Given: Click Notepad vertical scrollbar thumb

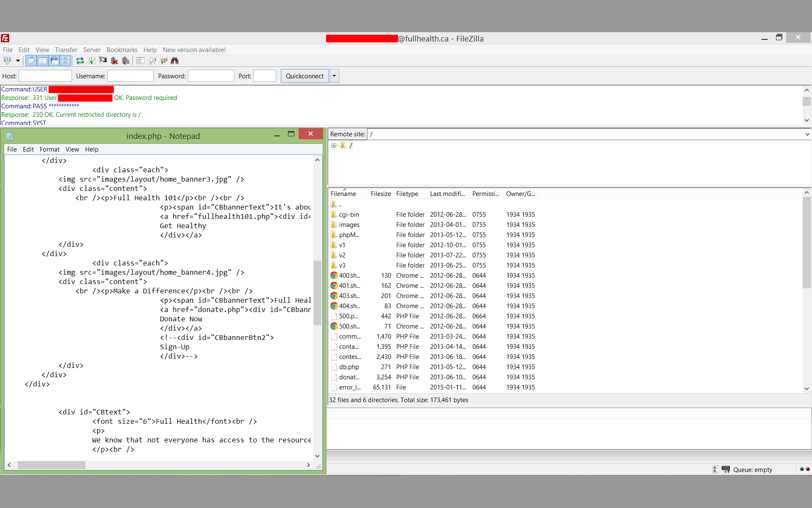Looking at the screenshot, I should (x=317, y=293).
